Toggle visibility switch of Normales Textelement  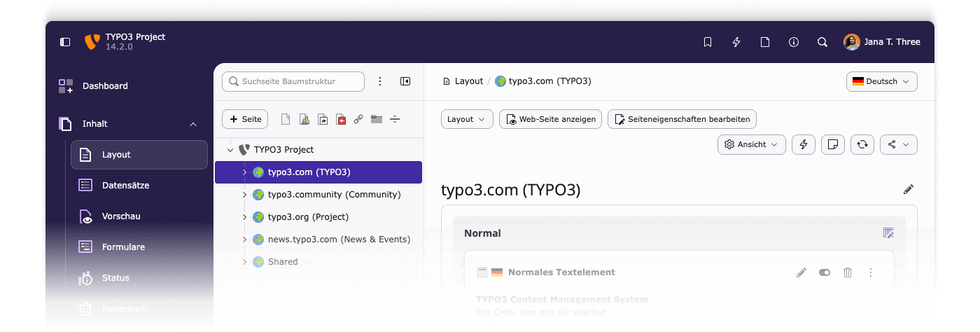(x=824, y=272)
